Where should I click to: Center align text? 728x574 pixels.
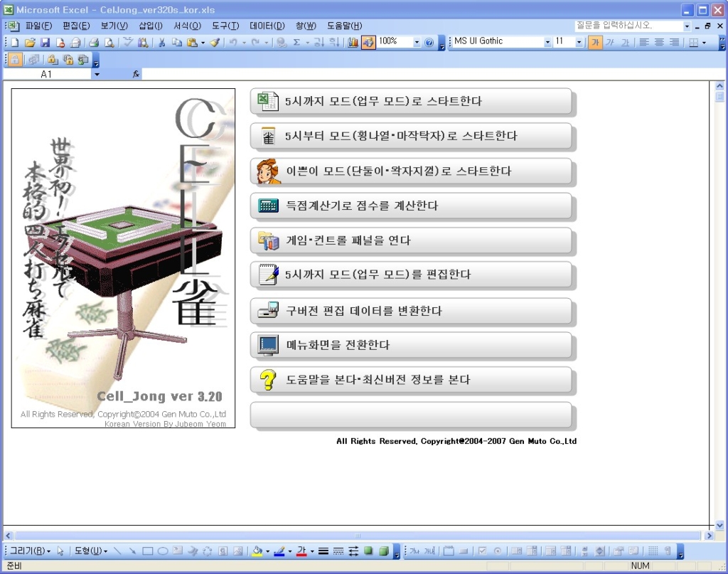coord(659,42)
